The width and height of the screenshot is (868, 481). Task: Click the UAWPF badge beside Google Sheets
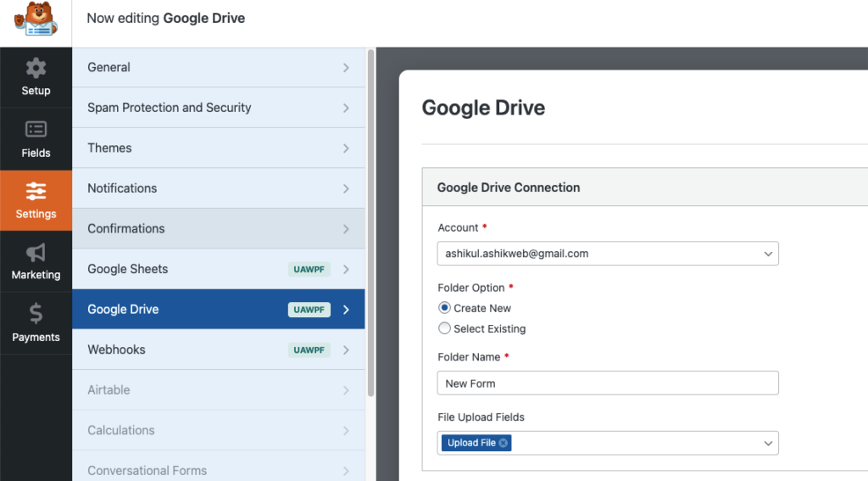point(309,270)
